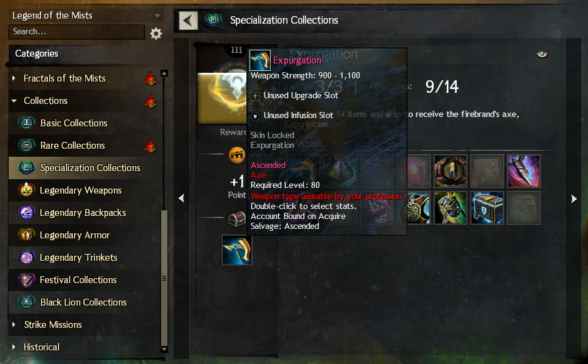Screen dimensions: 588x364
Task: Click the category list scrollbar handle
Action: click(x=164, y=278)
